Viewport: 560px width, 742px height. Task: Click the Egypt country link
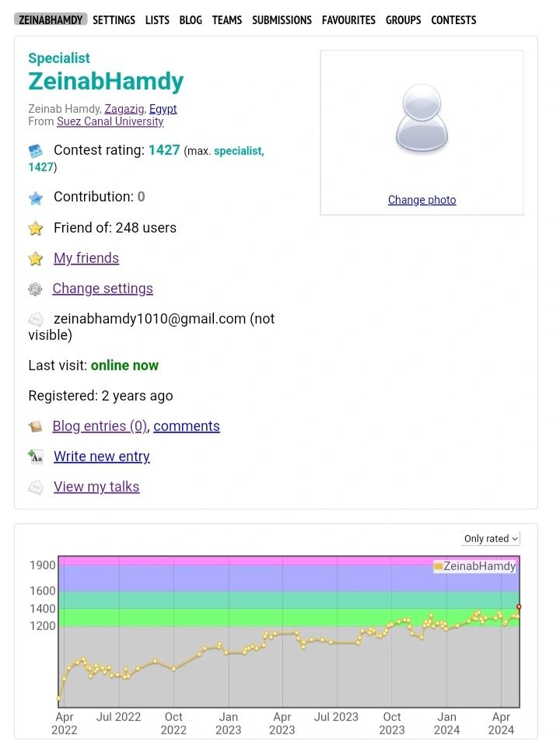pos(163,109)
